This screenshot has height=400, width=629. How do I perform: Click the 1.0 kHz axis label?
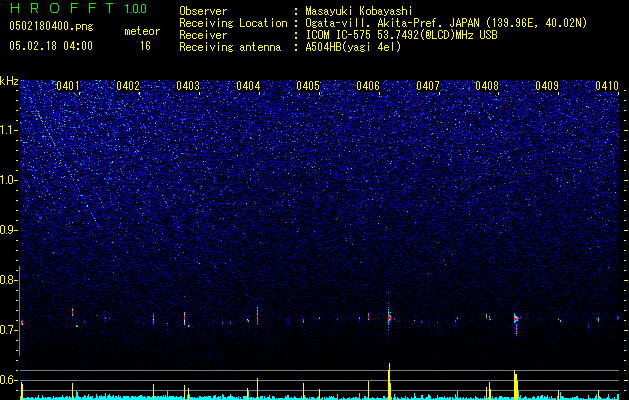8,180
